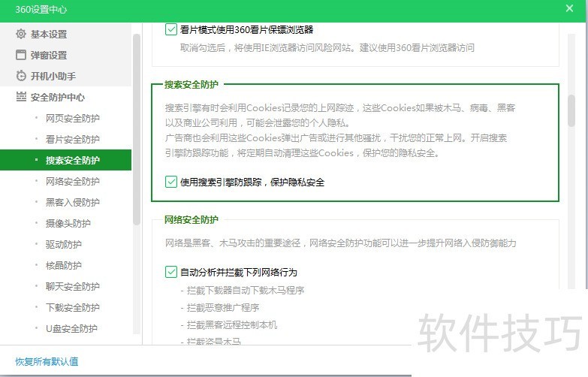Click the gear icon beside 基本设置

pos(21,34)
